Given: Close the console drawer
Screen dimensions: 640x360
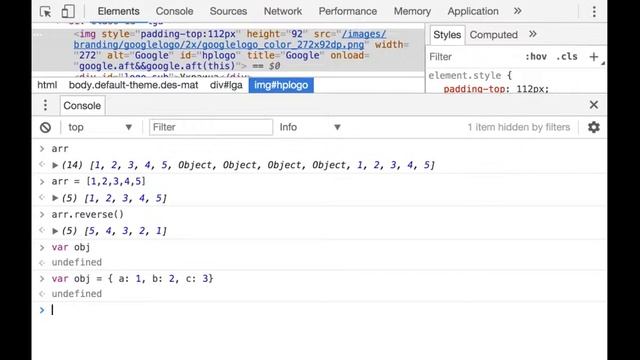Looking at the screenshot, I should [593, 105].
